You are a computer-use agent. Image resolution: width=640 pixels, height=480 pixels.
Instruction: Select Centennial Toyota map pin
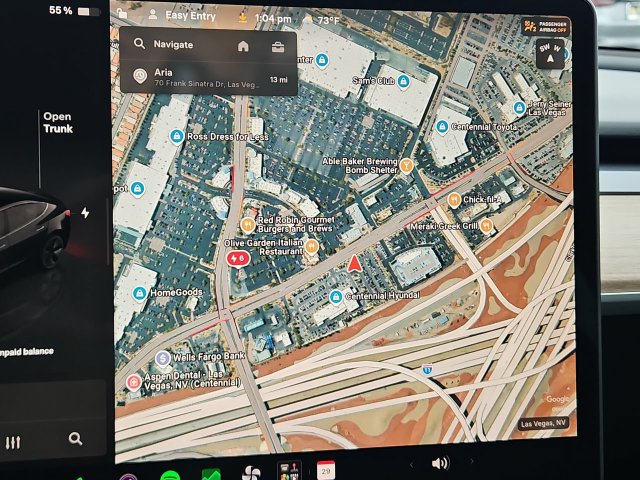click(442, 126)
